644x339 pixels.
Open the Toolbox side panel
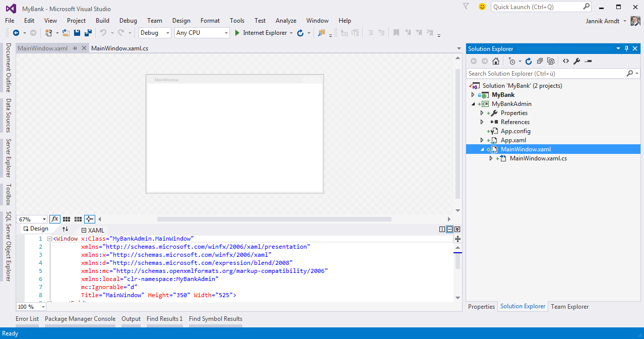[8, 195]
